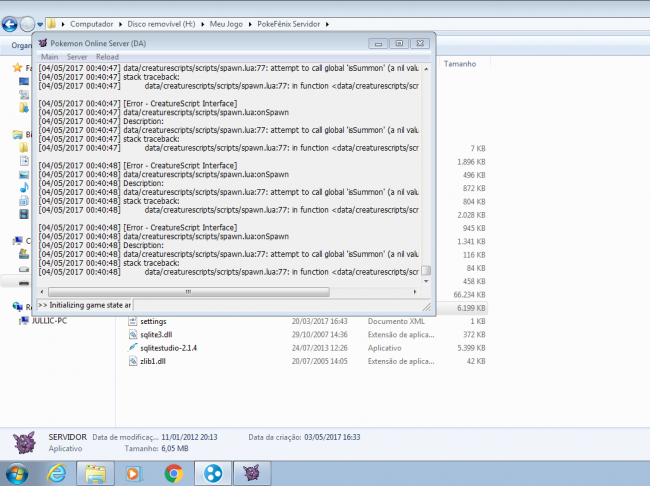The image size is (650, 486).
Task: Select the zlib1.dll file
Action: tap(153, 361)
